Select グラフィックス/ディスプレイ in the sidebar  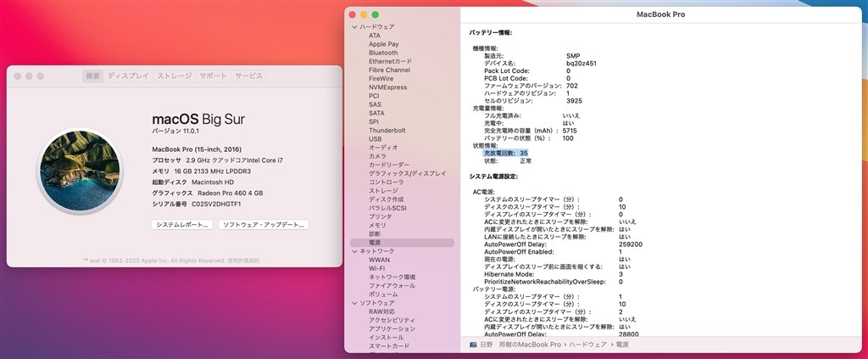pyautogui.click(x=408, y=173)
